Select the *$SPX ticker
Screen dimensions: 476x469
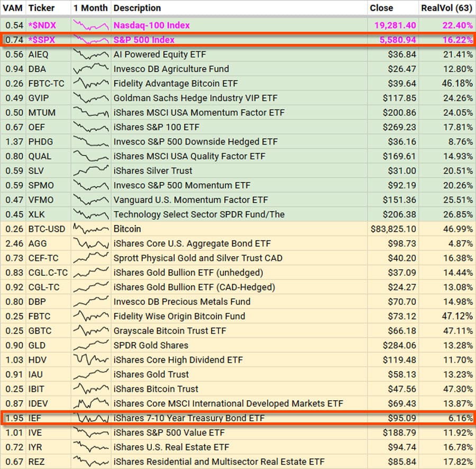(x=42, y=40)
